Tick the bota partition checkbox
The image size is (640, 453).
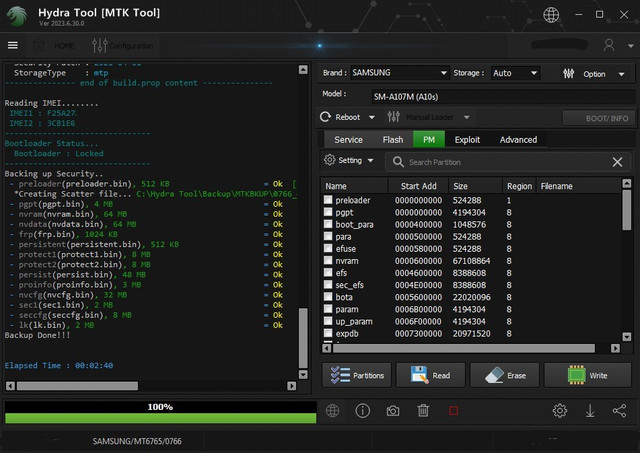tap(328, 296)
